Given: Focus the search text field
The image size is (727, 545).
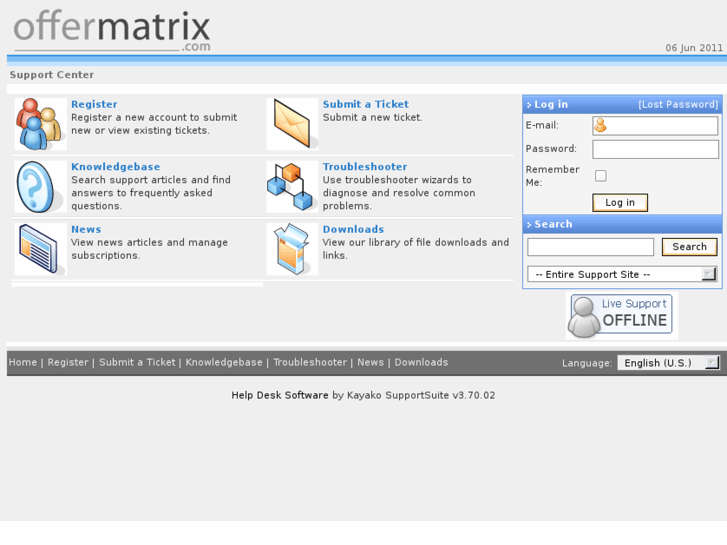Looking at the screenshot, I should tap(590, 247).
